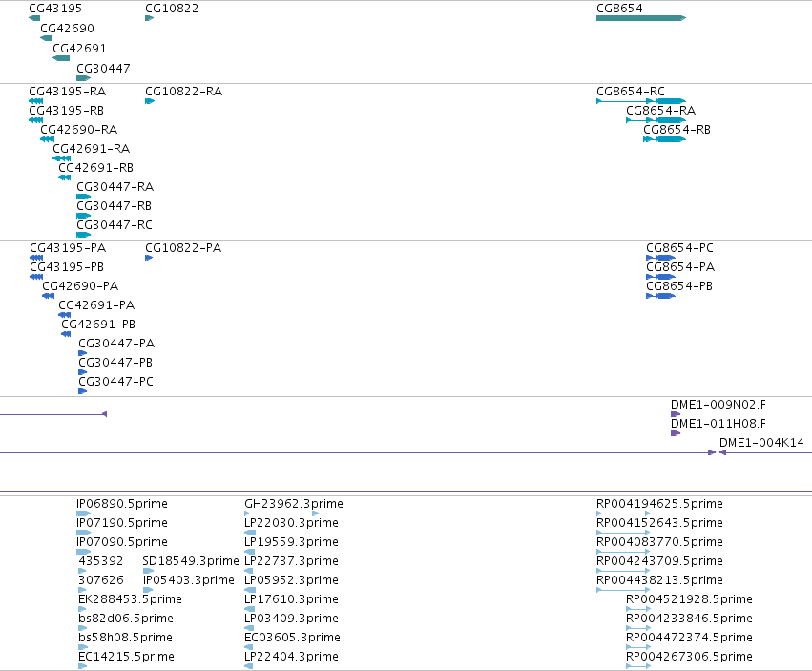Click EST LP22030.3prime

292,523
